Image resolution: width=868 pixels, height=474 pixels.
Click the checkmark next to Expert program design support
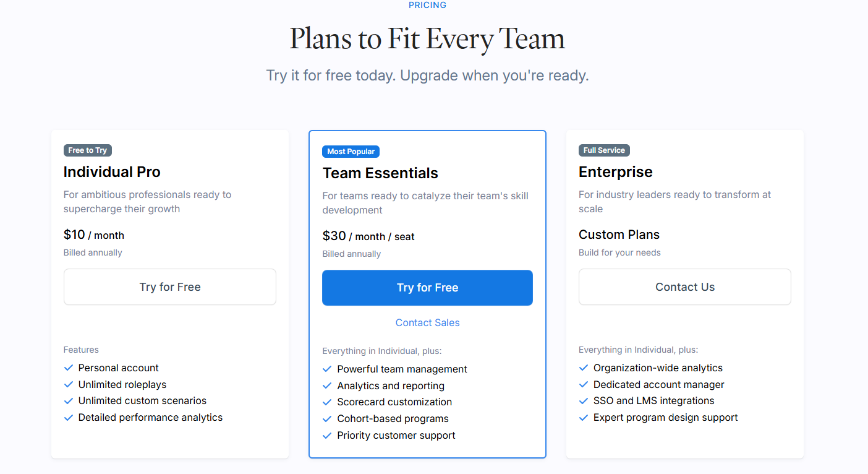584,418
